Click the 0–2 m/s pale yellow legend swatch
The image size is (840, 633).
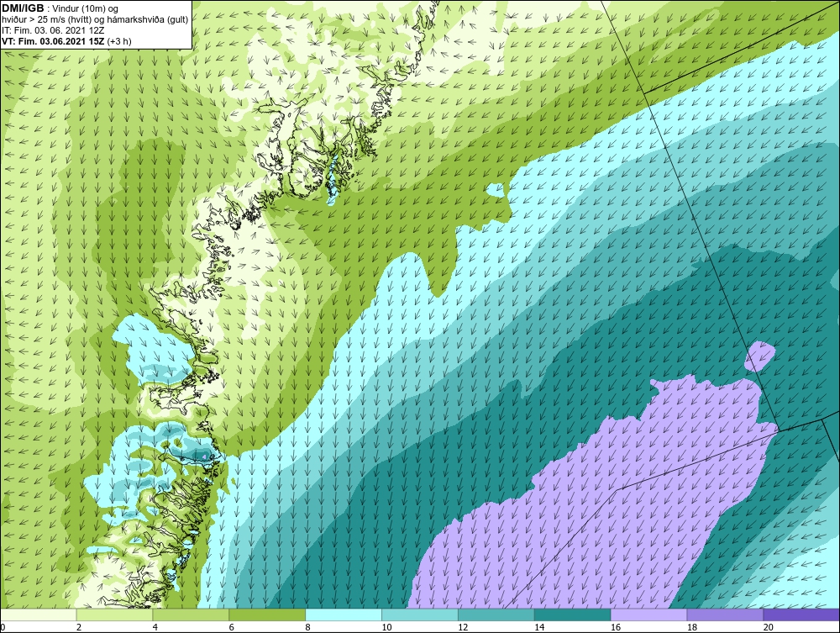tap(39, 615)
